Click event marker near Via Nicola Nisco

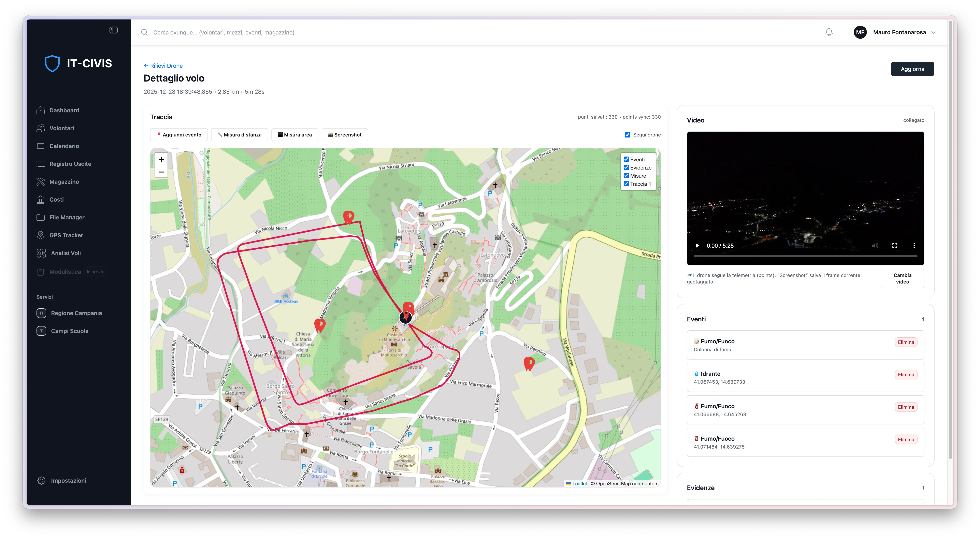tap(348, 217)
